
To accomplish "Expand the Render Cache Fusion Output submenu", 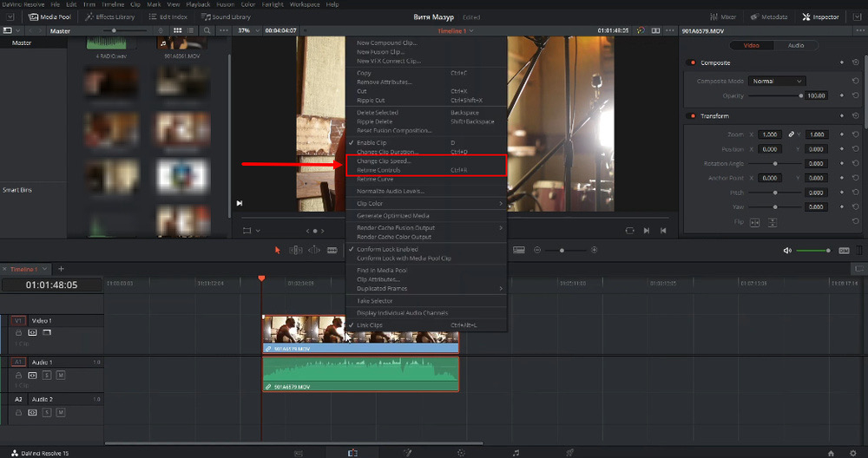I will pos(426,228).
